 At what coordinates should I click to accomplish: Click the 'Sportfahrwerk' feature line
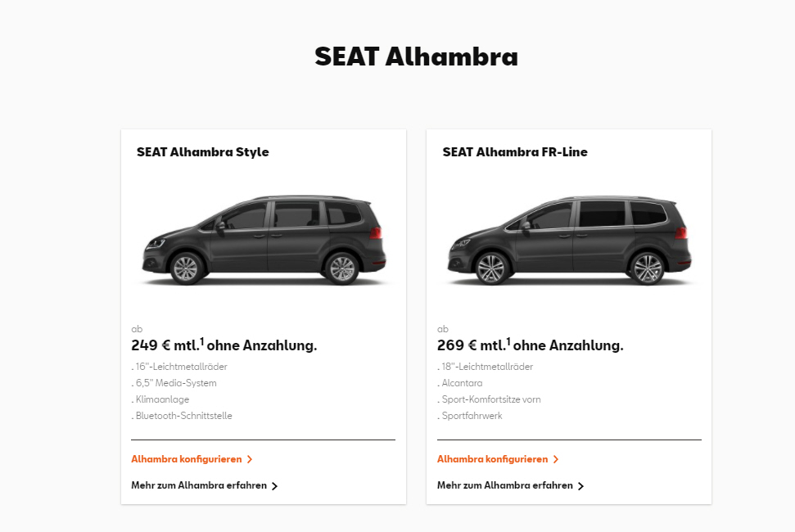tap(471, 416)
